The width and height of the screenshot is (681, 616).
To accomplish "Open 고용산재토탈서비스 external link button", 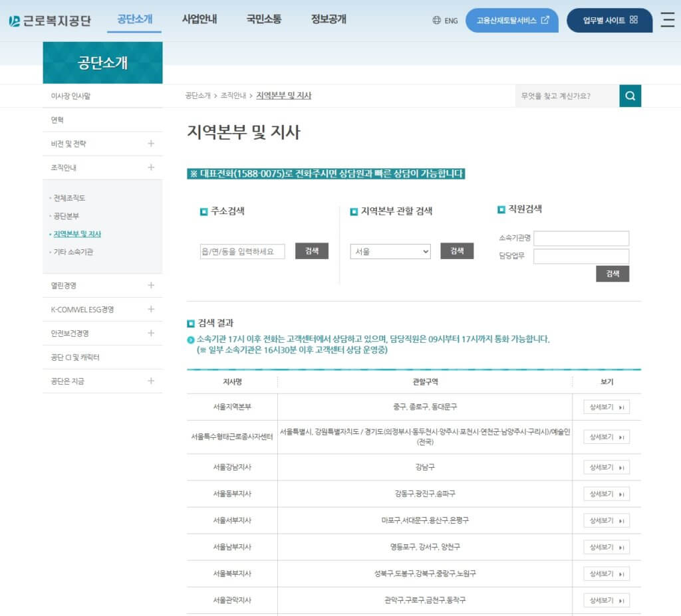I will (x=512, y=21).
